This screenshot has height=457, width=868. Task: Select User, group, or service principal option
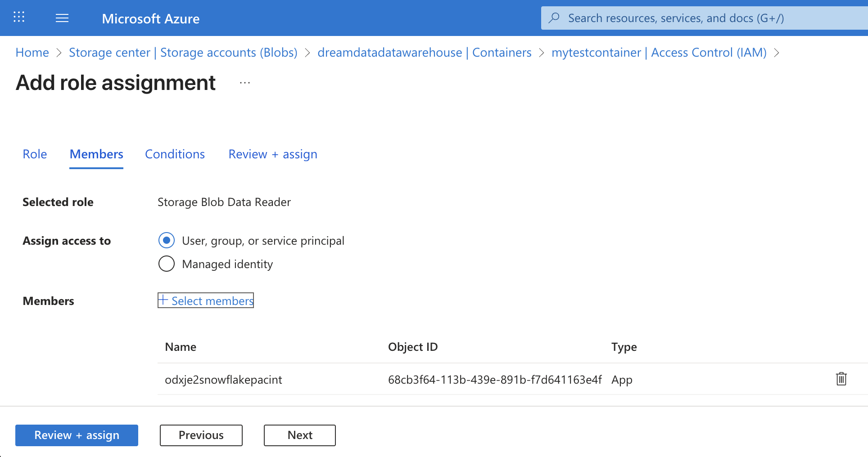point(167,241)
